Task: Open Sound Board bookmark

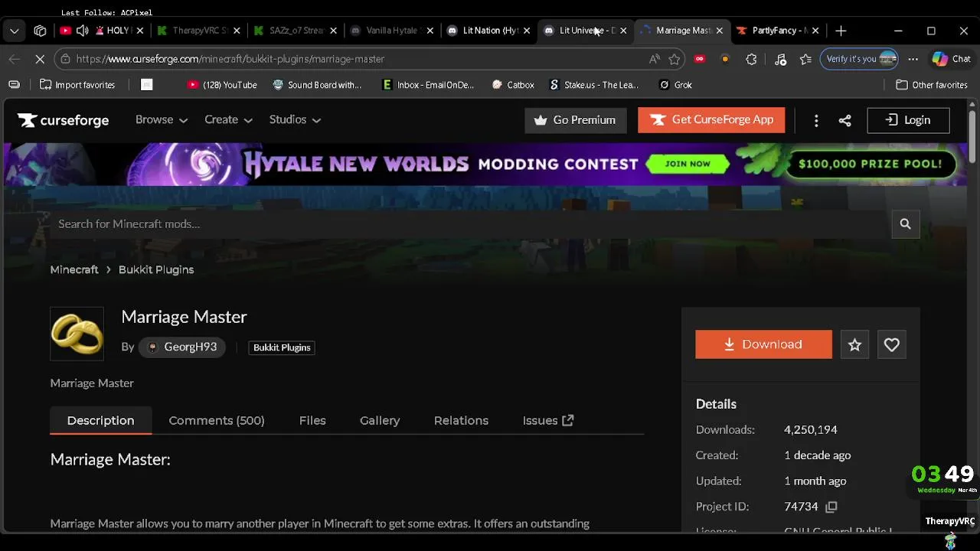Action: 317,85
